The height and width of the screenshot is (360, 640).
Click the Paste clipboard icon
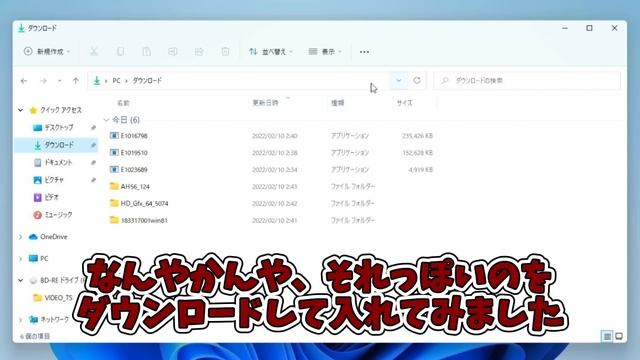click(x=146, y=51)
